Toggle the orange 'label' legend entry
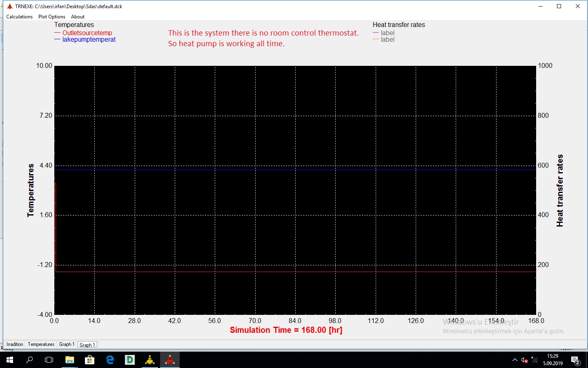 click(x=384, y=40)
